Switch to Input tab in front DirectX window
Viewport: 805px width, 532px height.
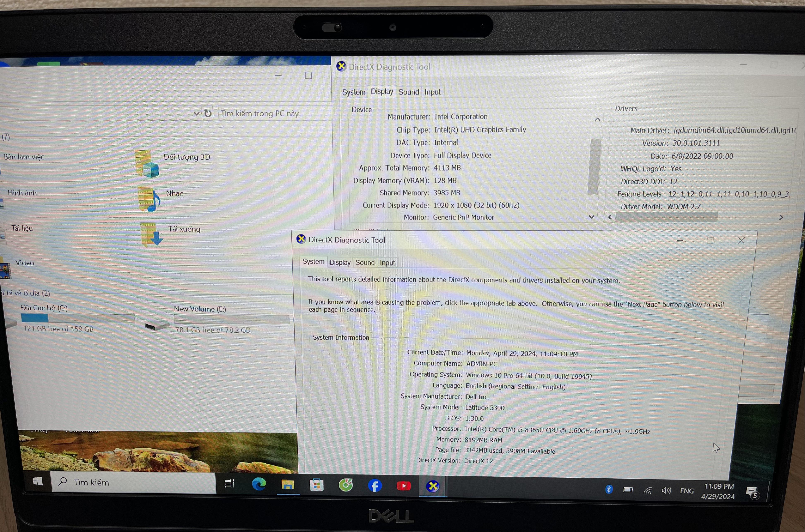pos(387,263)
